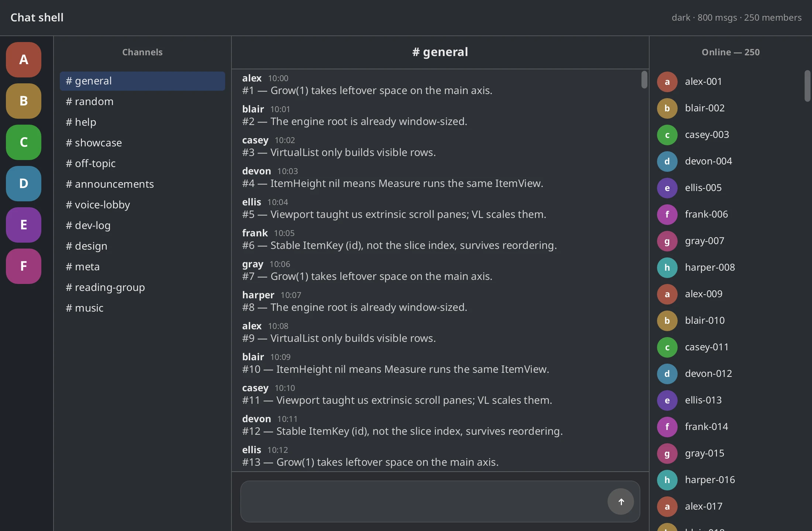Screen dimensions: 812x531
Task: Click frank-006 avatar
Action: (x=667, y=215)
